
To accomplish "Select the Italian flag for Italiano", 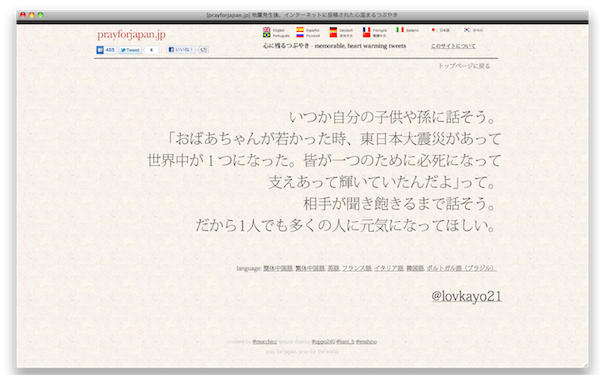I will tap(400, 30).
